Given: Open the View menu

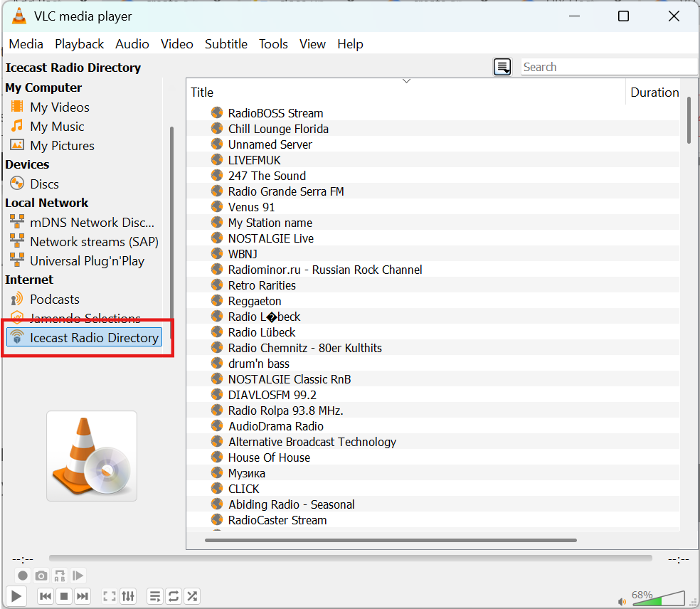Looking at the screenshot, I should click(312, 44).
